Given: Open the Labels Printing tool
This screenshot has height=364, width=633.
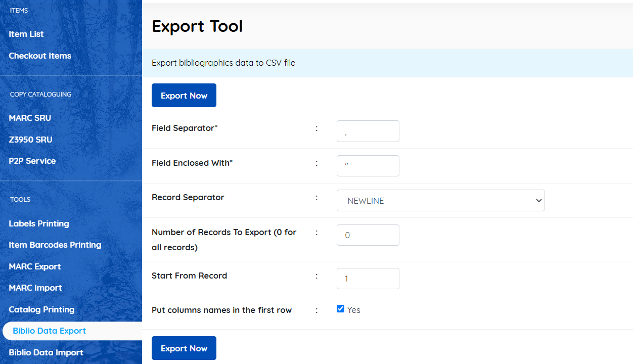Looking at the screenshot, I should point(39,223).
